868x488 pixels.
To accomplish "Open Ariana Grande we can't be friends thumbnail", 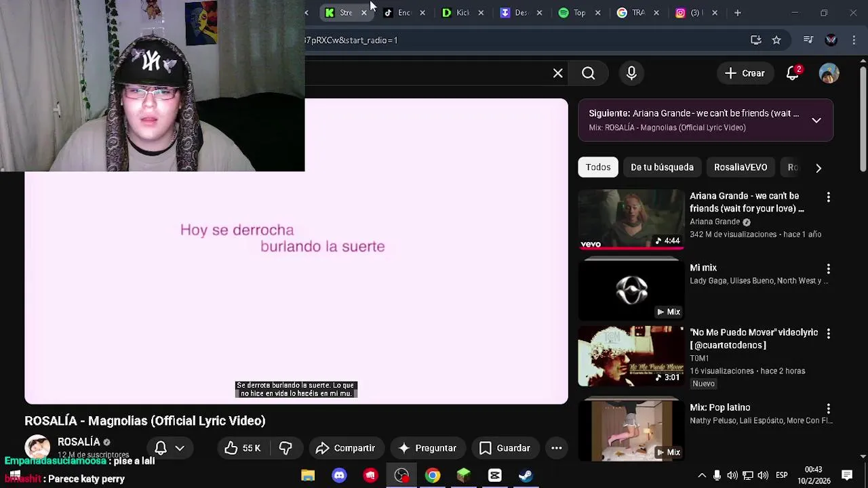I will [x=631, y=219].
